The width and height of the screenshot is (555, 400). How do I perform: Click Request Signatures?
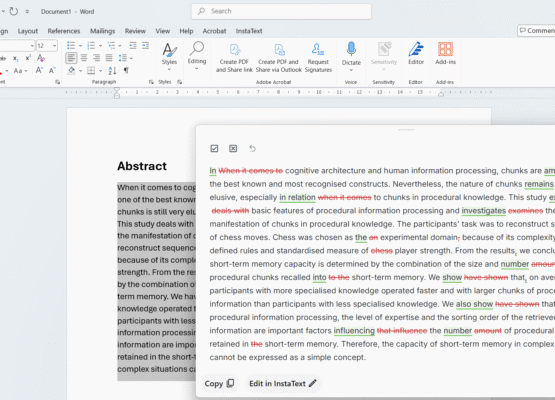tap(318, 58)
